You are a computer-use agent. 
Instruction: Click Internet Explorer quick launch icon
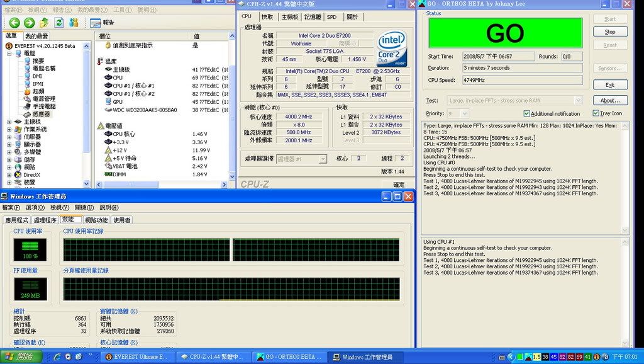pos(57,356)
